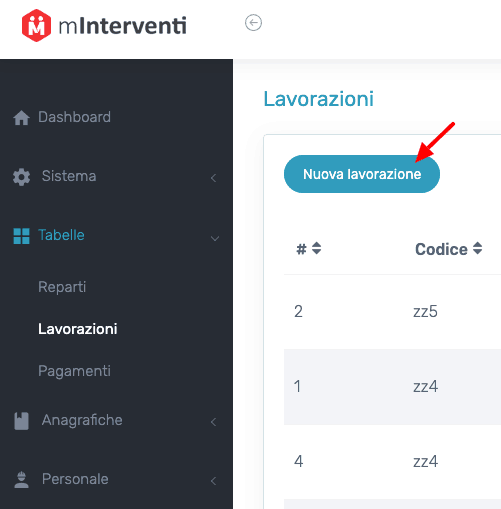The image size is (501, 509).
Task: Click the Tabelle grid icon
Action: 21,236
